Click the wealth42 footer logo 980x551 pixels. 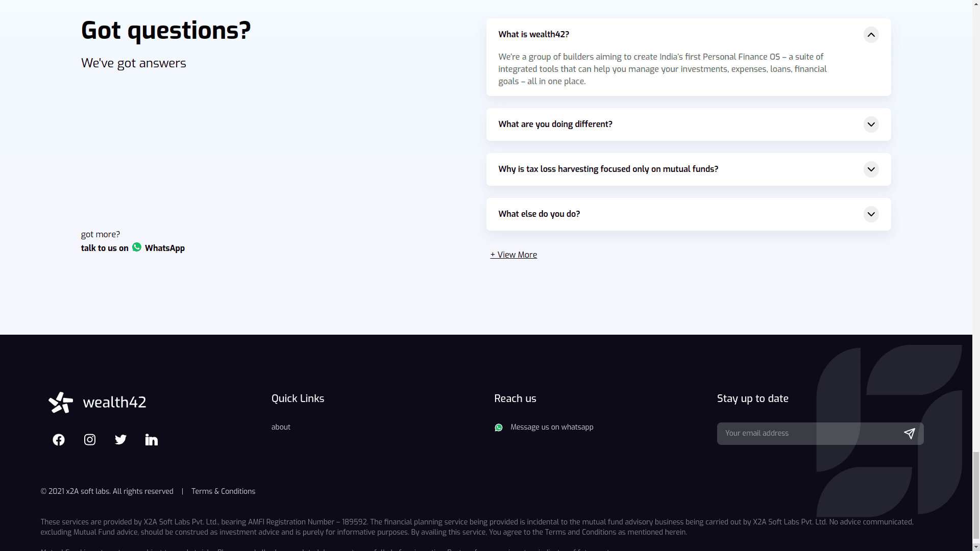(x=97, y=403)
